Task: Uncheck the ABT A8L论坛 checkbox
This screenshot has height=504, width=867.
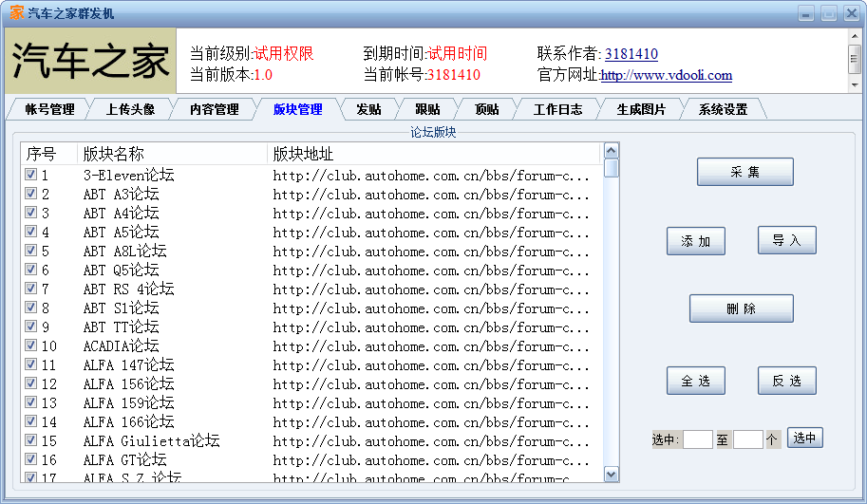Action: click(30, 251)
